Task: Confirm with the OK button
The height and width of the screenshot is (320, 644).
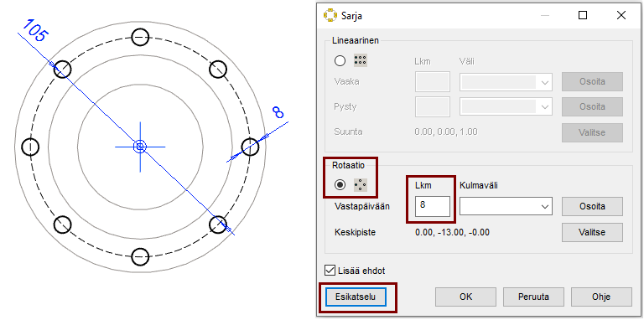Action: click(x=465, y=297)
